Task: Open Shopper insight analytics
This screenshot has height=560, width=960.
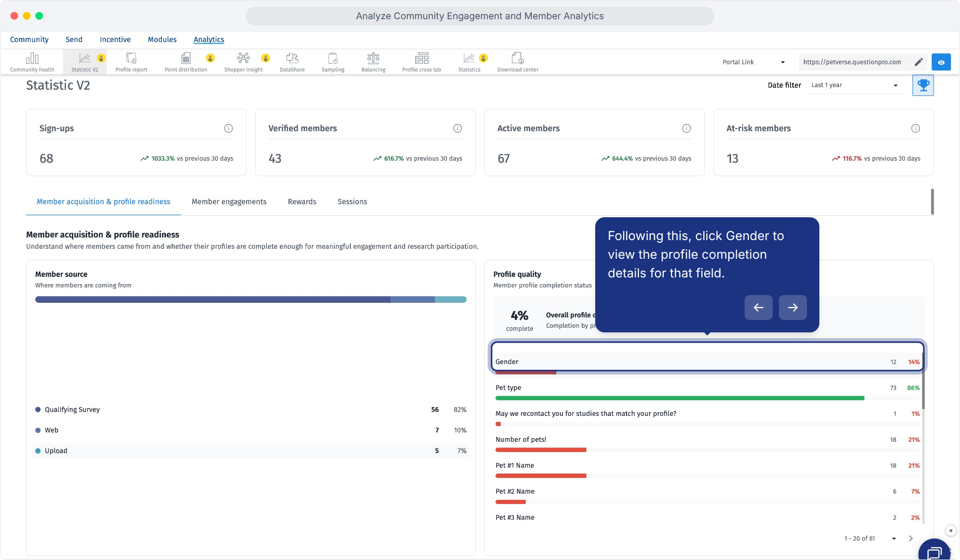Action: [x=243, y=62]
